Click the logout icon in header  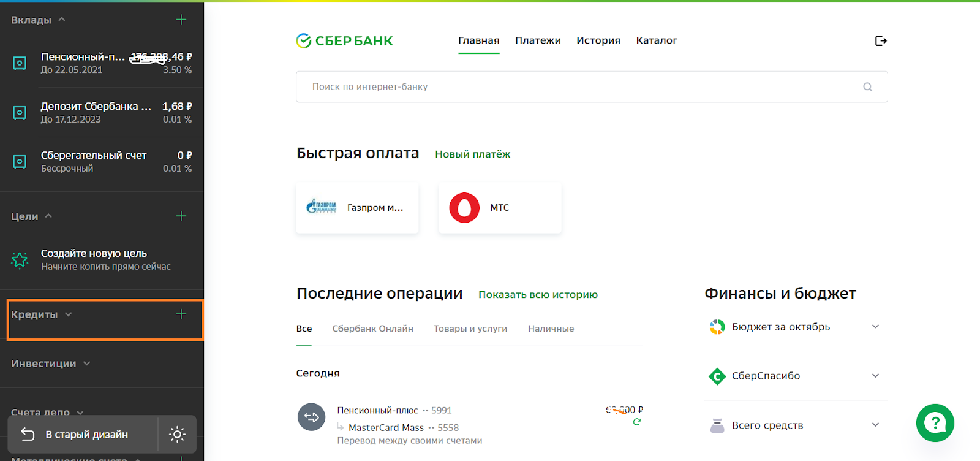click(881, 41)
